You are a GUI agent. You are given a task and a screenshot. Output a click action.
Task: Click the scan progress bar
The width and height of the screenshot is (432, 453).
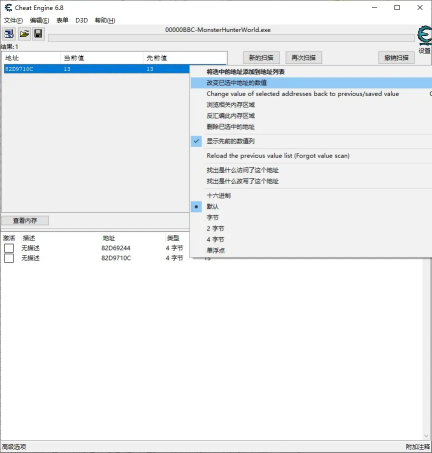click(231, 38)
